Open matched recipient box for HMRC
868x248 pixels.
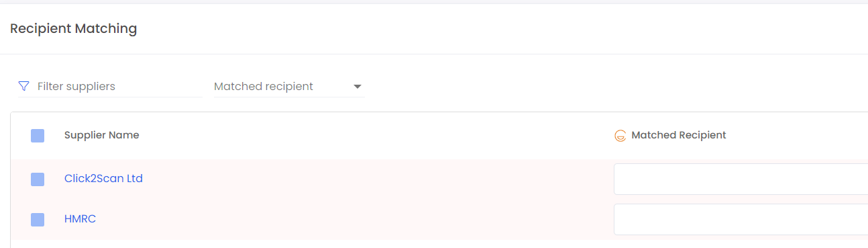point(741,220)
